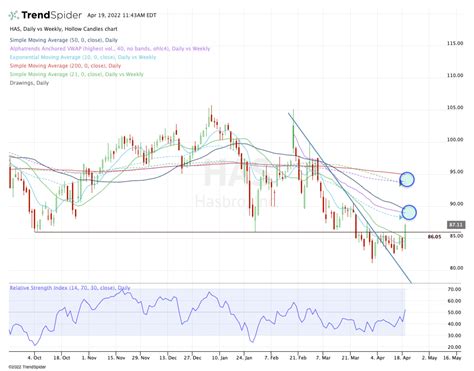The height and width of the screenshot is (371, 474).
Task: Select the Exponential Moving Average 10 legend entry
Action: pos(83,57)
